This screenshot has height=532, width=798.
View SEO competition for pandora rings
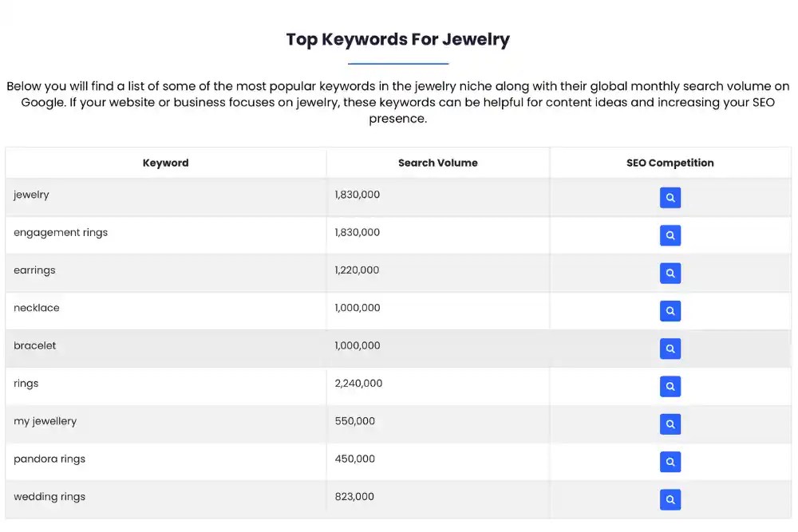coord(670,462)
